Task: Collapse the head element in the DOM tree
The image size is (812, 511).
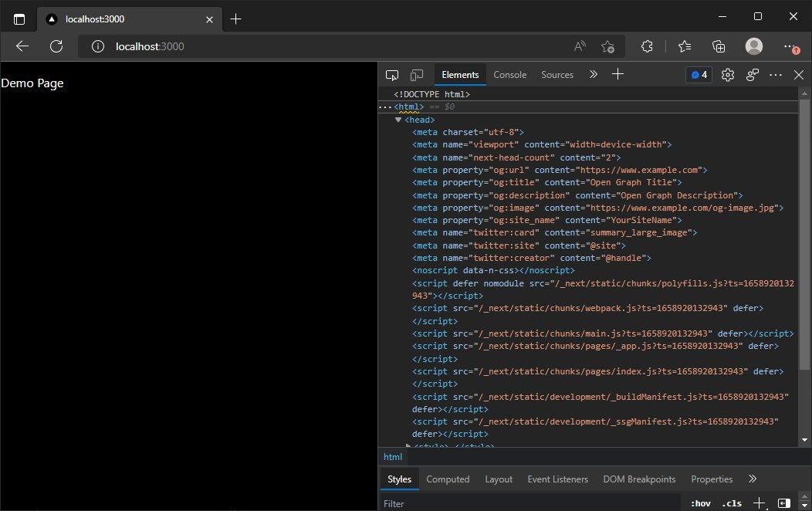Action: tap(398, 120)
